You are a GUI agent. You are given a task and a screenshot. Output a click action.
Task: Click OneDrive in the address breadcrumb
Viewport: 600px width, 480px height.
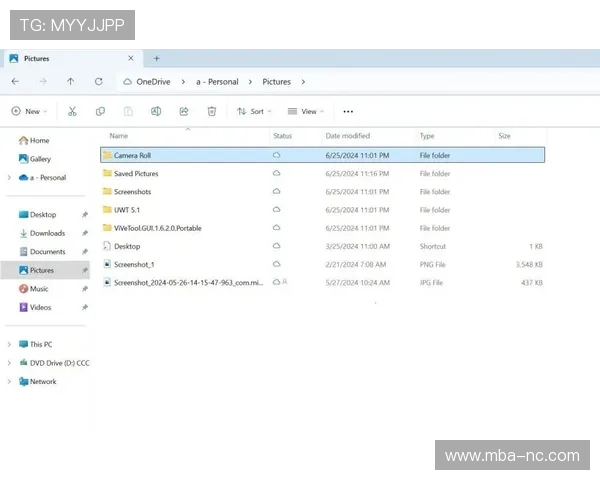pyautogui.click(x=152, y=82)
